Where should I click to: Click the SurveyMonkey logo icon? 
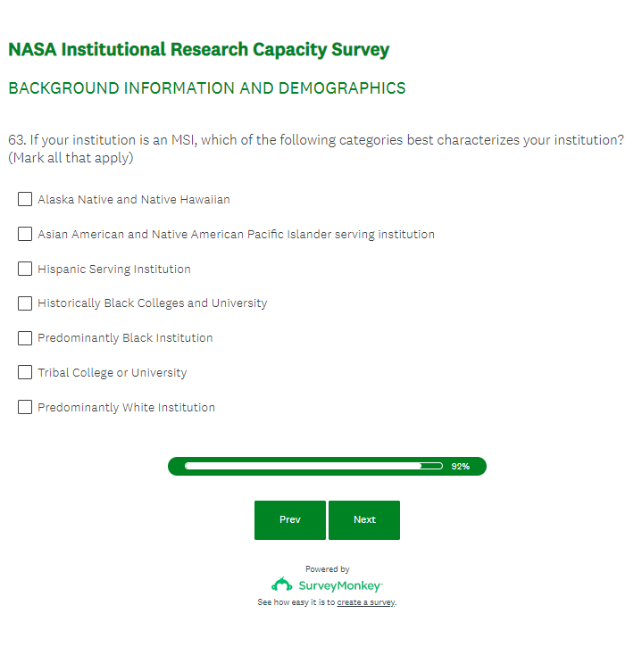tap(282, 585)
